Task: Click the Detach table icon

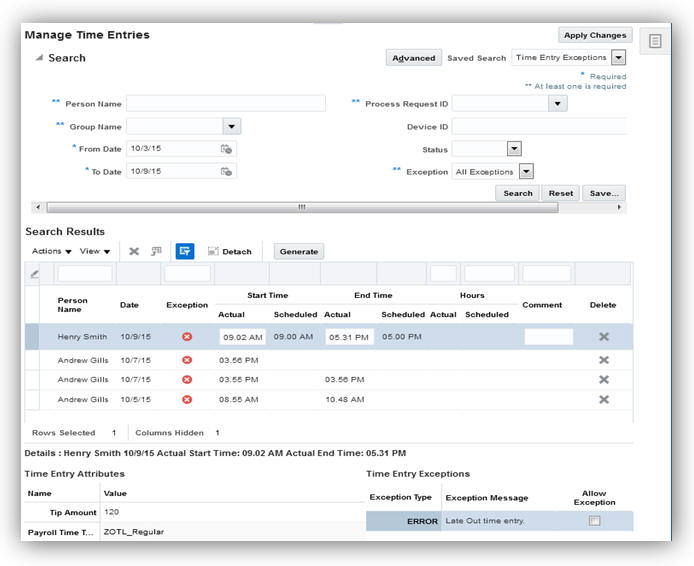Action: [x=229, y=251]
